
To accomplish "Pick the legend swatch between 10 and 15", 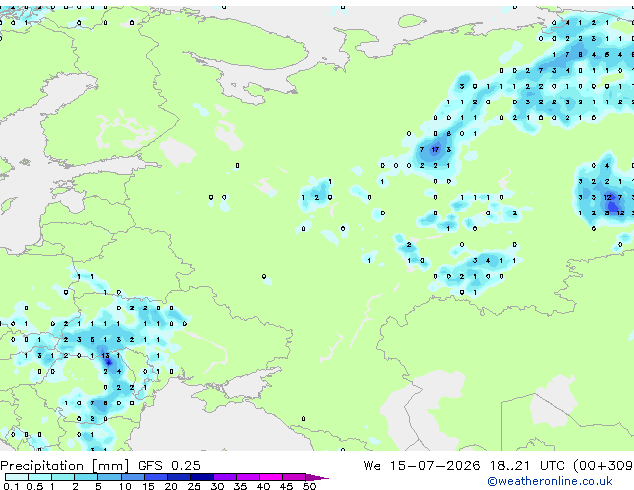I will pos(133,477).
